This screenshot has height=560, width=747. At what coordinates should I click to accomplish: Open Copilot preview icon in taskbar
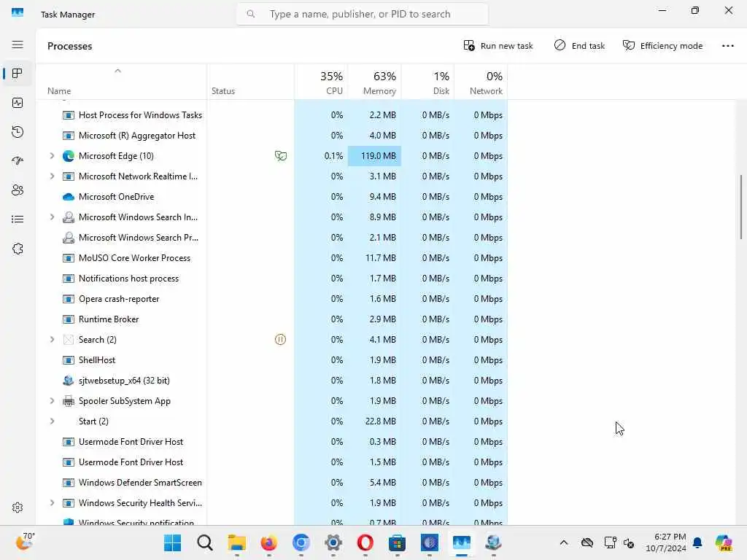[724, 542]
